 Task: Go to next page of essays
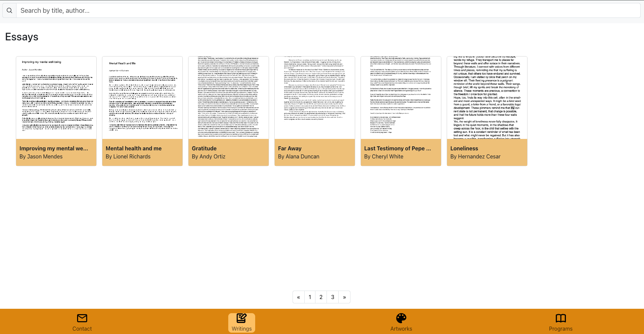(344, 297)
